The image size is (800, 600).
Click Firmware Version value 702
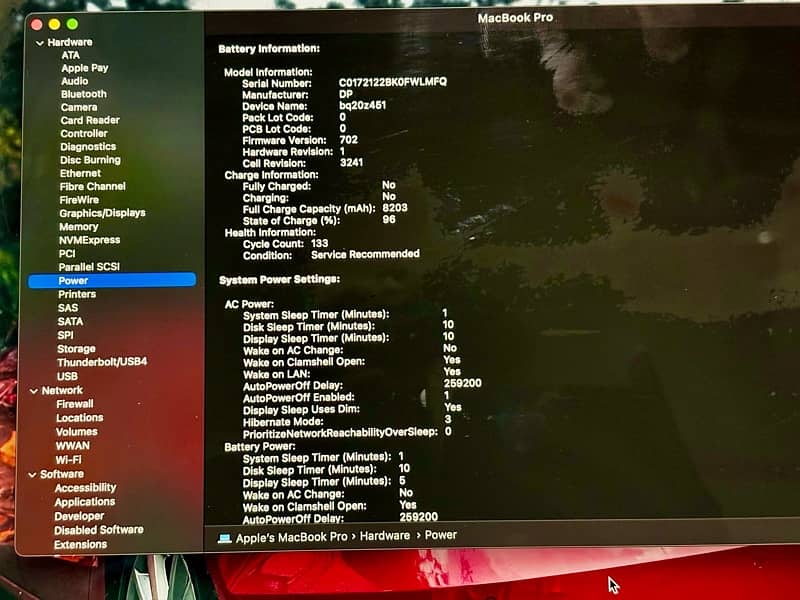tap(348, 140)
